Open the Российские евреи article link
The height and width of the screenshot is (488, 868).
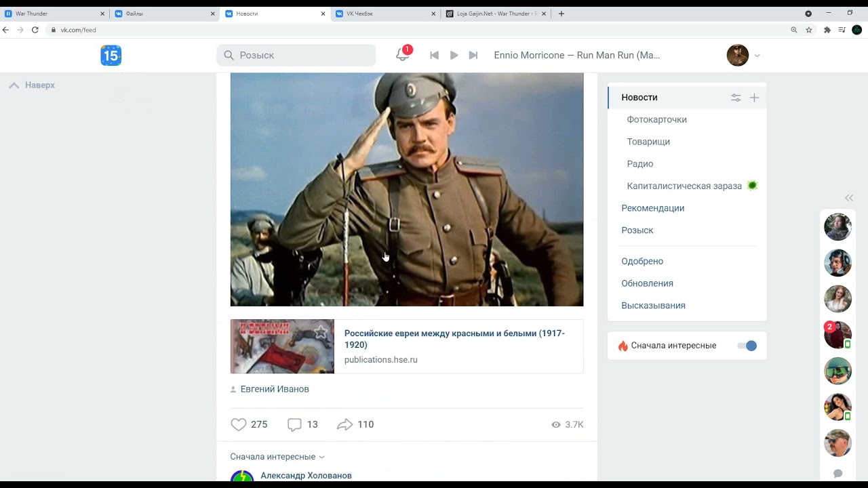click(x=454, y=339)
